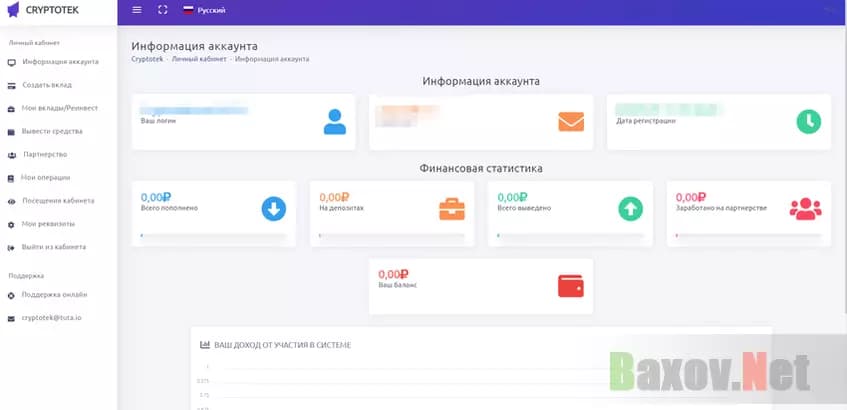This screenshot has width=847, height=410.
Task: Click the CRYPTOTEK brand name text
Action: [x=52, y=10]
